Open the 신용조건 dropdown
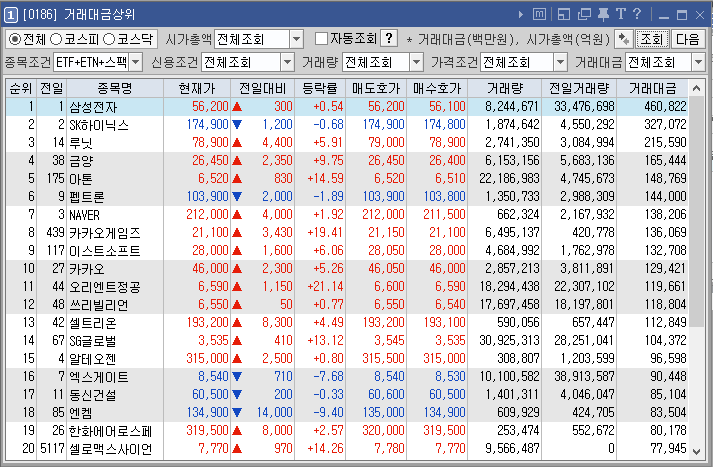 pos(287,62)
